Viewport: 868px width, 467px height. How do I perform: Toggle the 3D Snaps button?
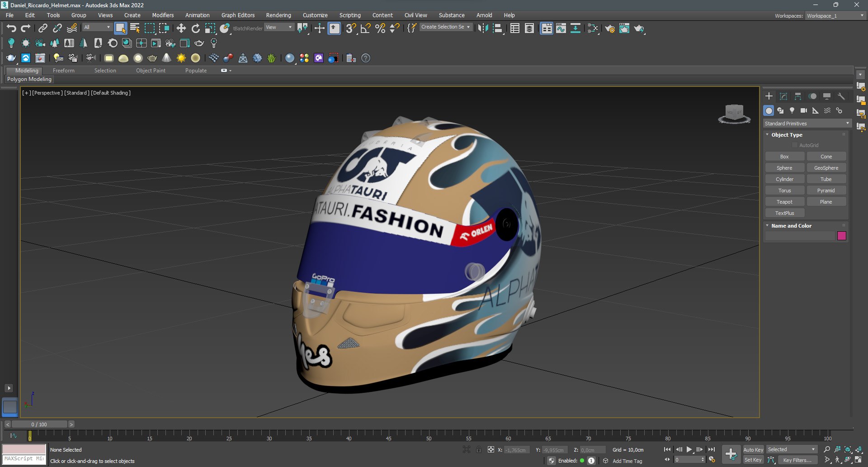pyautogui.click(x=351, y=29)
